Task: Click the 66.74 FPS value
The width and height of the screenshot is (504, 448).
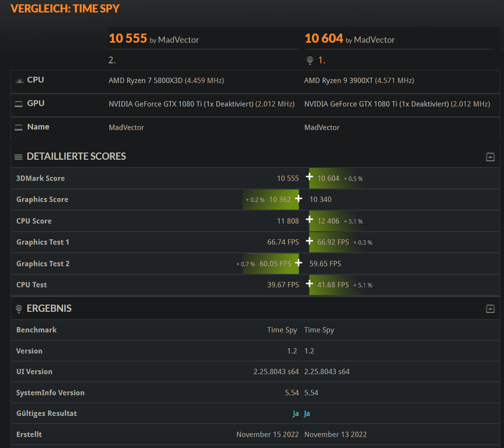Action: click(x=283, y=242)
